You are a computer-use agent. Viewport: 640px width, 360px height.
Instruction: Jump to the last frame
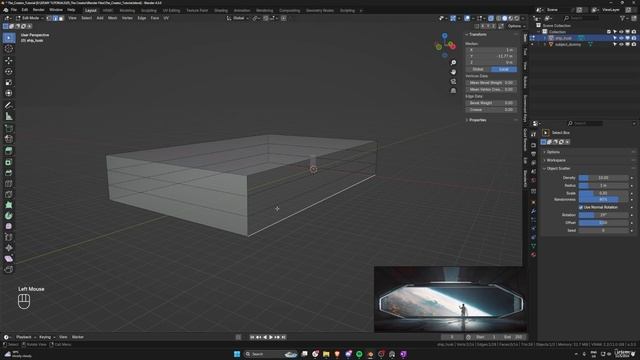(x=284, y=337)
